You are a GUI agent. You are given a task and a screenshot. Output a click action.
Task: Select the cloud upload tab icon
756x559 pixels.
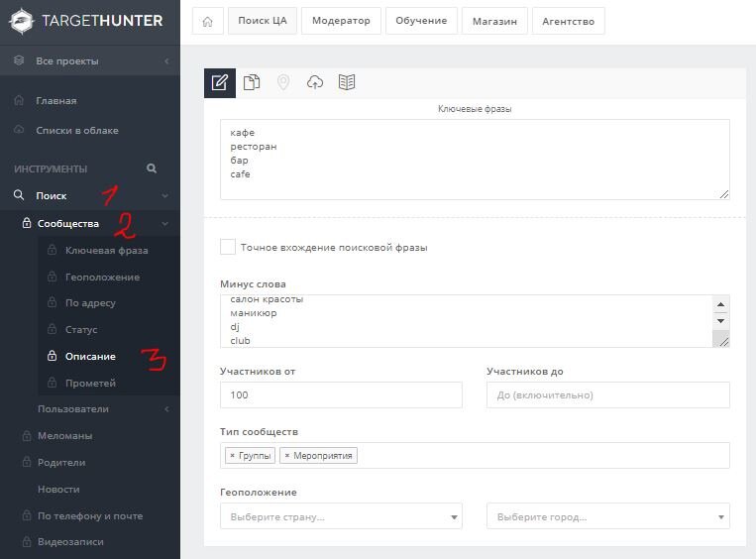click(315, 82)
